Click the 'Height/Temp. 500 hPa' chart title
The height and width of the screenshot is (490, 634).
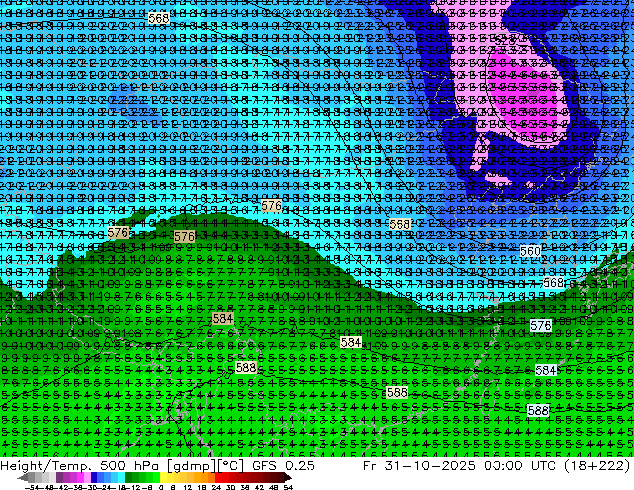[80, 466]
